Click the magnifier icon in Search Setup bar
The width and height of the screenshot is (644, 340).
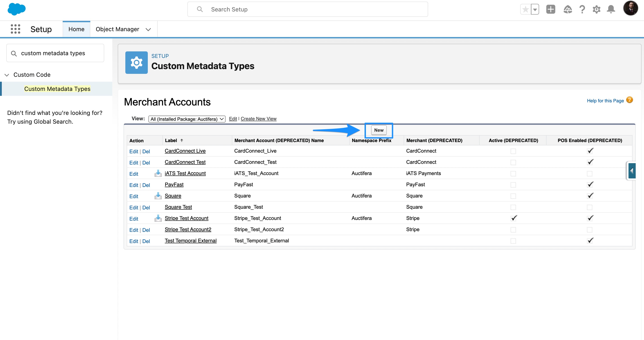[200, 9]
